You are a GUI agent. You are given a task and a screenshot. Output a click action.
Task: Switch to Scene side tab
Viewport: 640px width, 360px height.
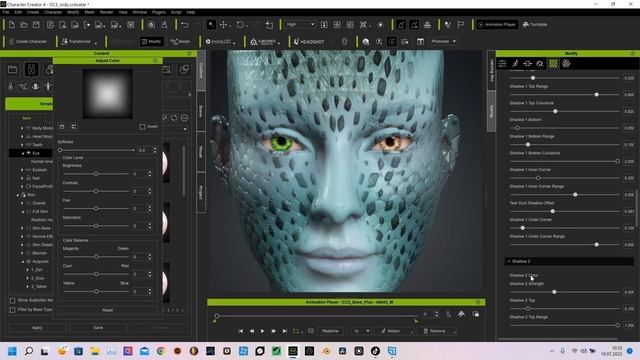201,111
